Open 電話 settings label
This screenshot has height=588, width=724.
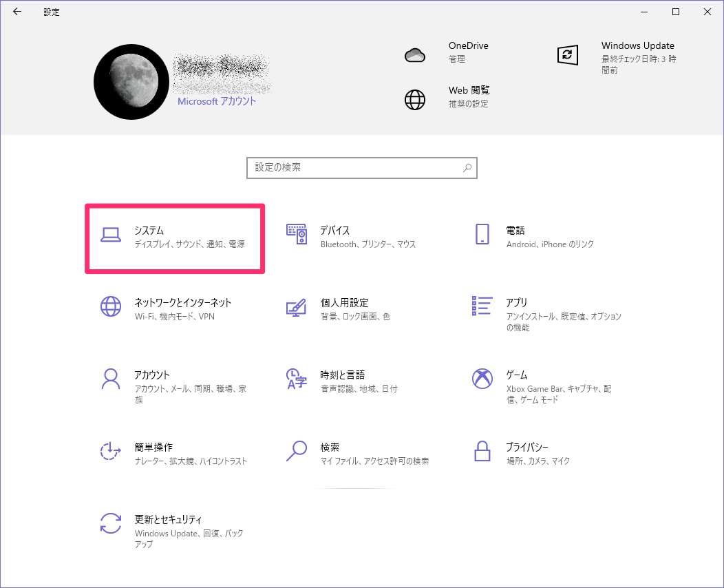tap(515, 230)
